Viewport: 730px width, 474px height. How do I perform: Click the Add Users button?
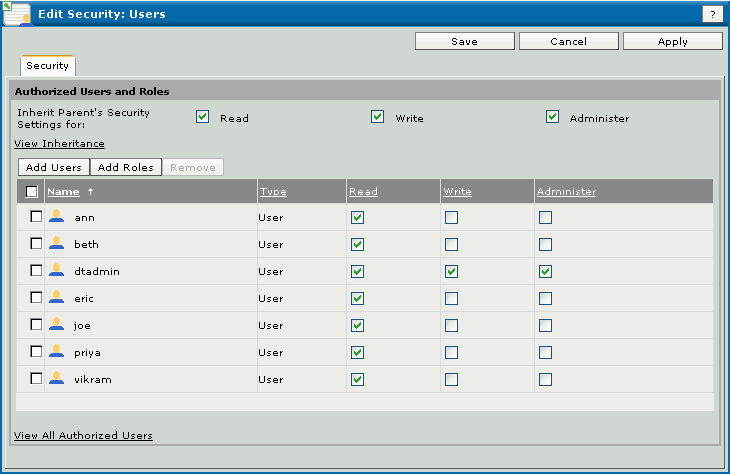pyautogui.click(x=54, y=167)
